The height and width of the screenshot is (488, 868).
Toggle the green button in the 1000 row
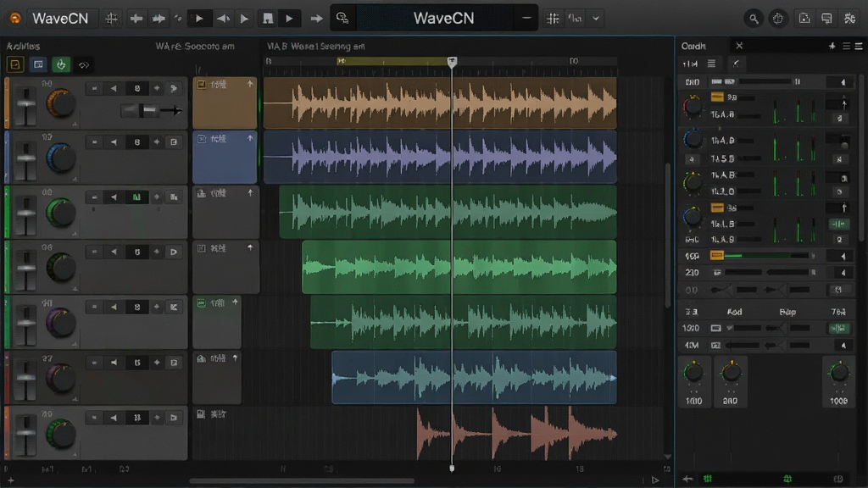pos(838,328)
